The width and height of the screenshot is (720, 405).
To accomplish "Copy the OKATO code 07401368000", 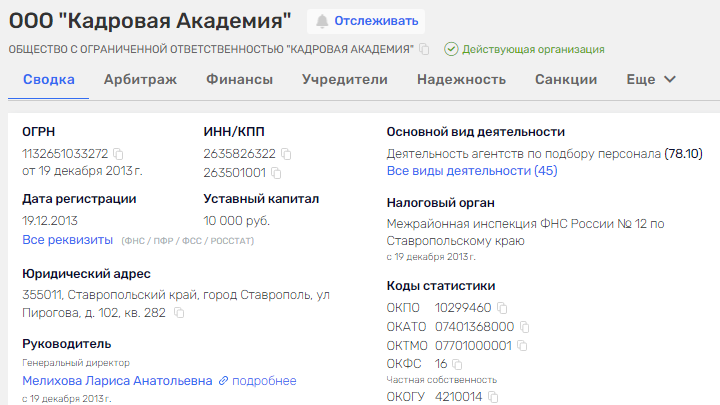I will coord(524,327).
